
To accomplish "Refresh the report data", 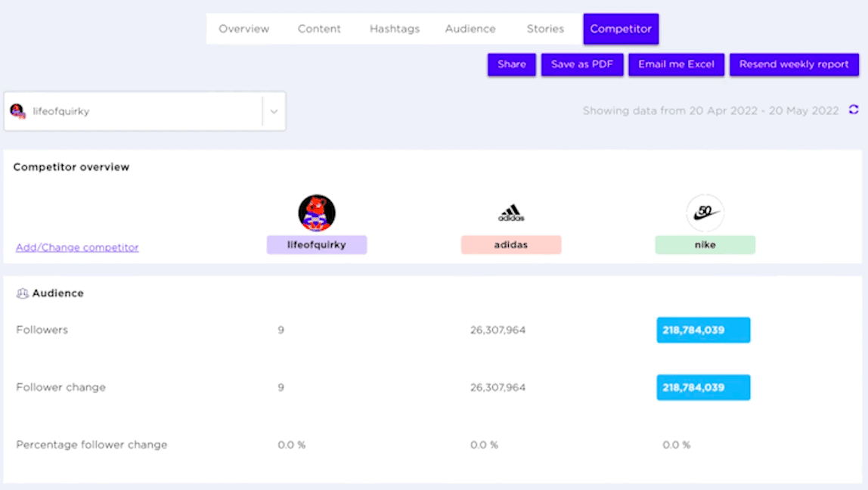I will [854, 110].
